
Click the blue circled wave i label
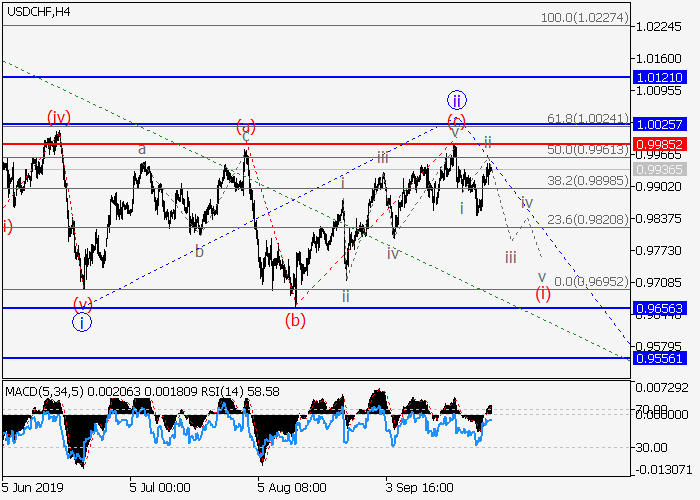point(82,321)
